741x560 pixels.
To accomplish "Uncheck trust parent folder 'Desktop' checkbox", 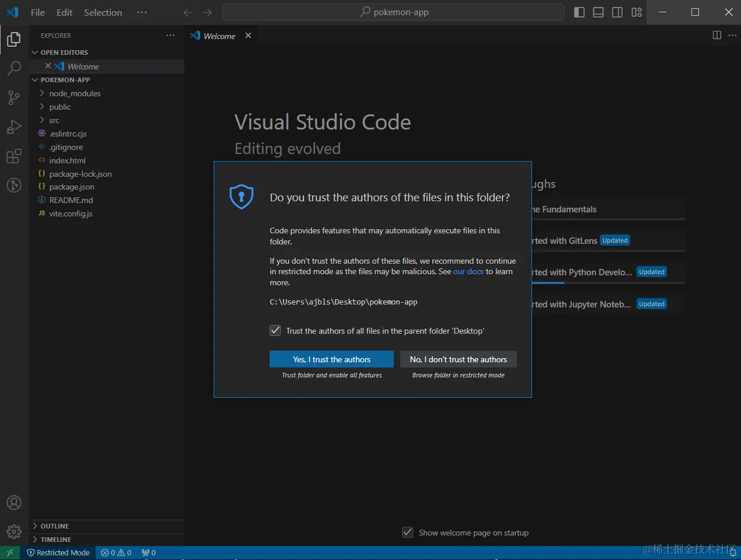I will pos(275,331).
